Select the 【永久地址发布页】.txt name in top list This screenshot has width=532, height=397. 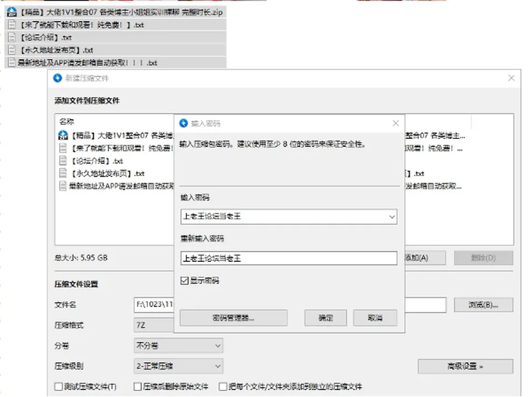pos(57,50)
